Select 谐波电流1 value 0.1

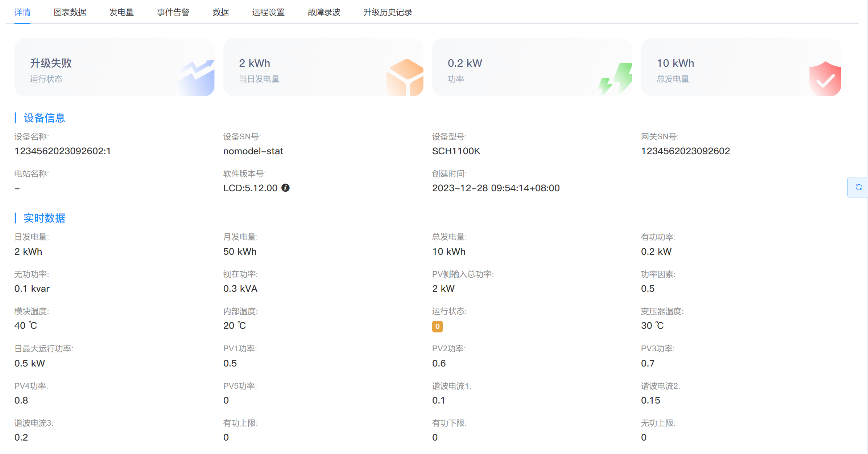(438, 400)
